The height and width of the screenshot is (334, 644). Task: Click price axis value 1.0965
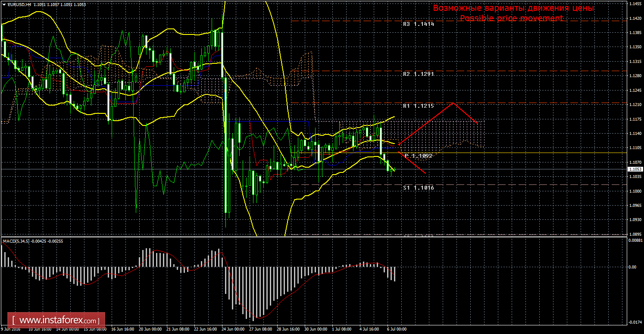[635, 205]
